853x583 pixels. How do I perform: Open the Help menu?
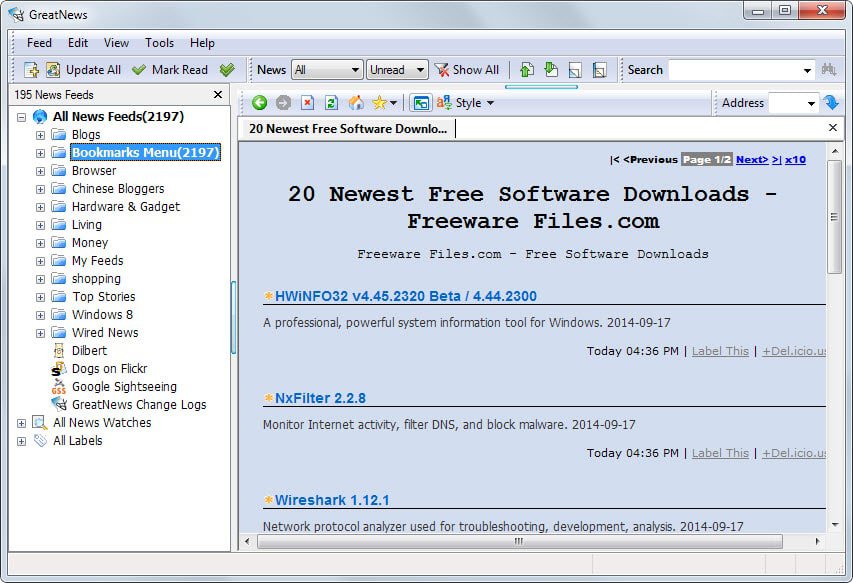[202, 43]
